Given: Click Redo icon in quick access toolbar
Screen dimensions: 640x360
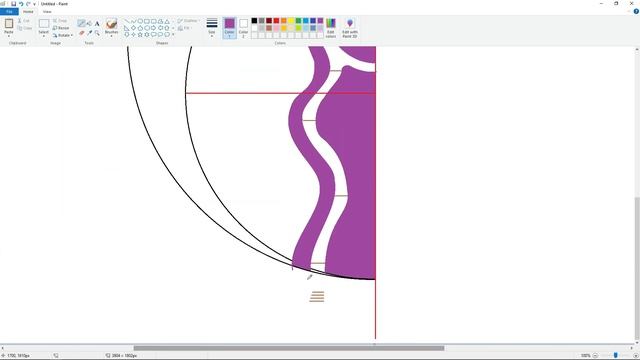Looking at the screenshot, I should click(x=28, y=4).
